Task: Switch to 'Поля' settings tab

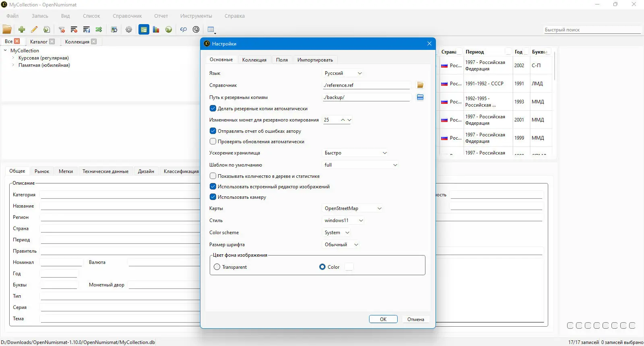Action: [282, 60]
